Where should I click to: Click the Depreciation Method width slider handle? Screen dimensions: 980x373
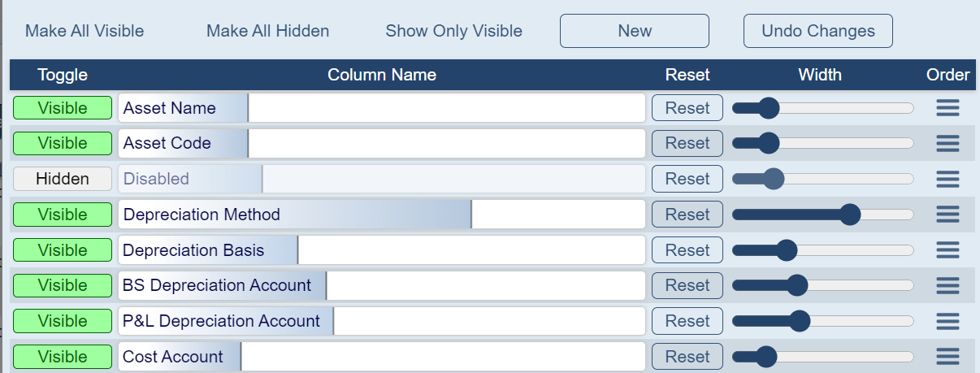tap(850, 215)
